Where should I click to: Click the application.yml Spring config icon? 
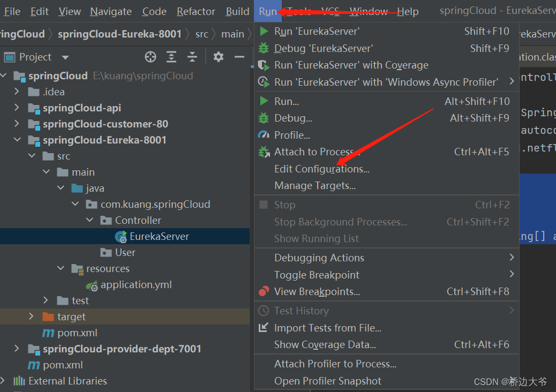point(92,285)
